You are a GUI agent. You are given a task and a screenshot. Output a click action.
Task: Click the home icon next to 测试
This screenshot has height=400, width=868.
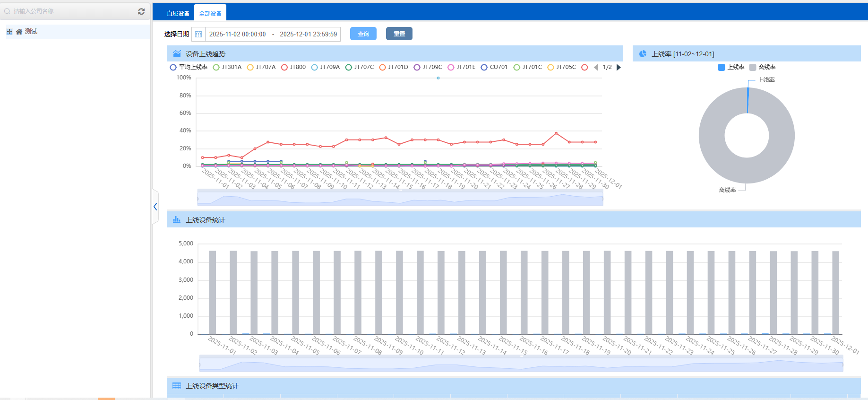click(x=19, y=32)
